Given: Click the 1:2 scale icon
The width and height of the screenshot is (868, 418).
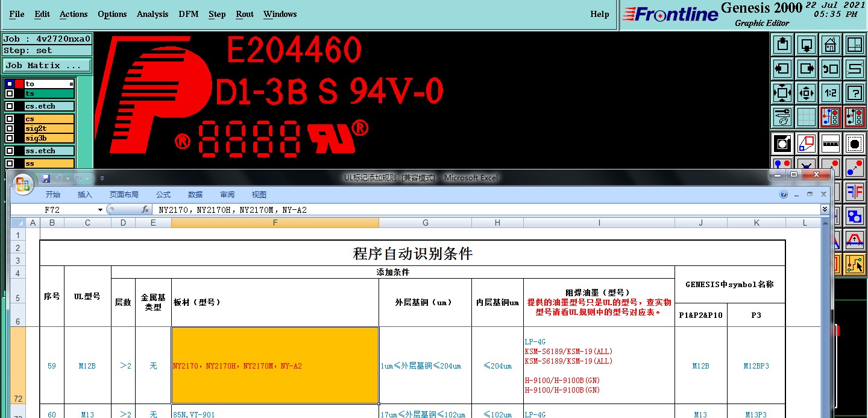Looking at the screenshot, I should click(x=830, y=92).
